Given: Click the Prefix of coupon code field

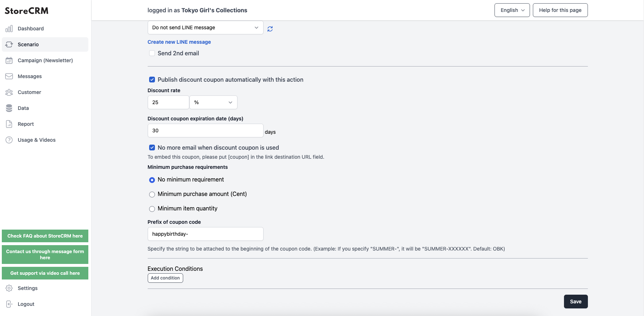Looking at the screenshot, I should tap(205, 234).
